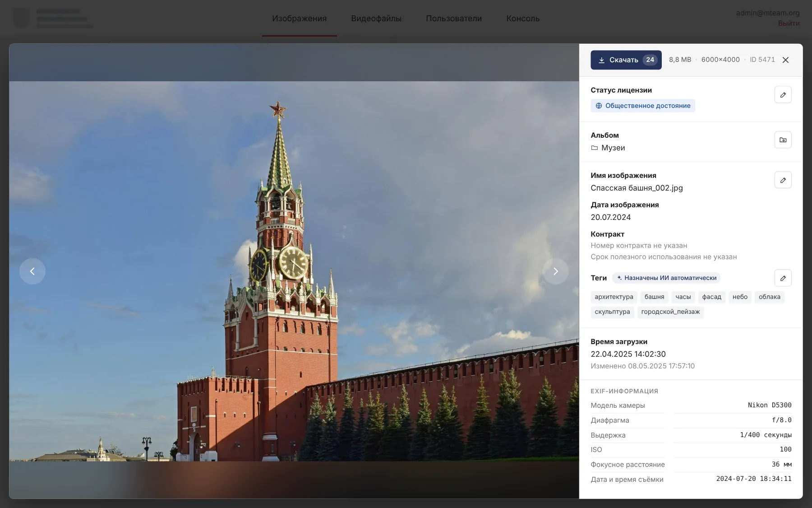This screenshot has width=812, height=508.
Task: Select focal length value 36 мм
Action: [781, 465]
